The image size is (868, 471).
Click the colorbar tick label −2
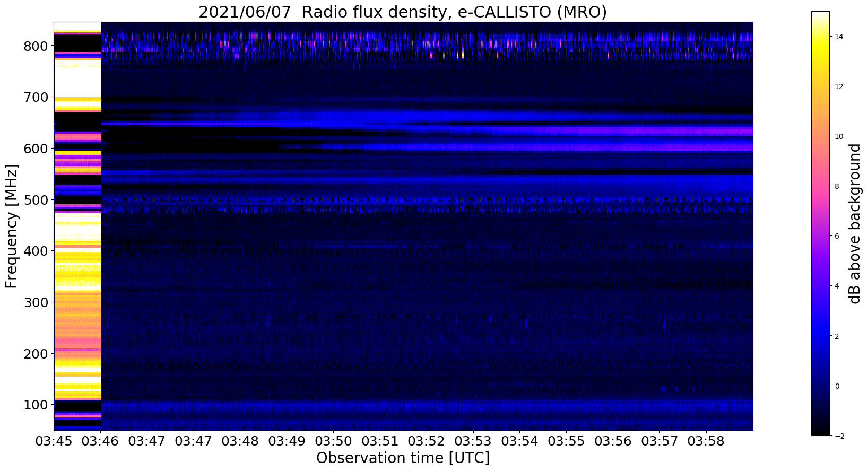[x=839, y=435]
